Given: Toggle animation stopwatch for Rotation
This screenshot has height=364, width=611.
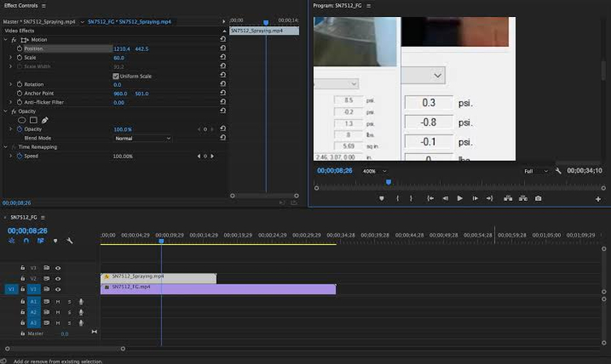Looking at the screenshot, I should (19, 84).
